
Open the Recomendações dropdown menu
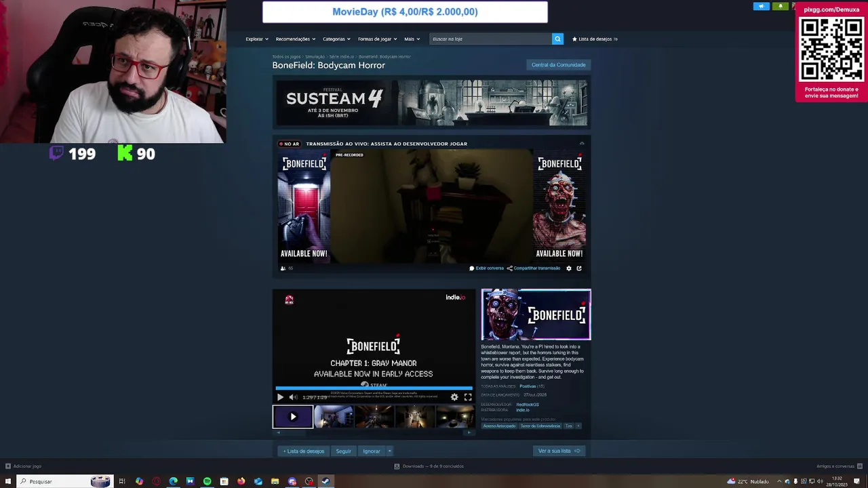(x=296, y=39)
